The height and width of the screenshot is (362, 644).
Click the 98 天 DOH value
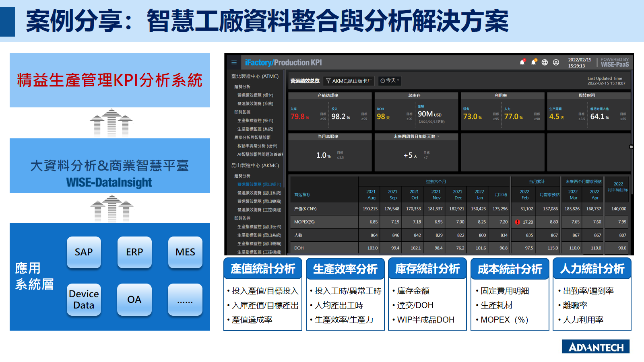click(x=383, y=117)
